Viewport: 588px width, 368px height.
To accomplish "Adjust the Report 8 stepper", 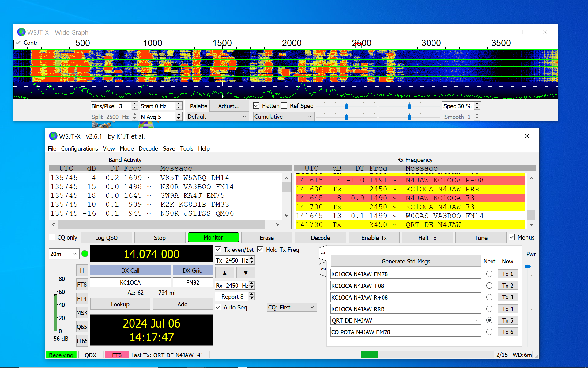I will 252,296.
